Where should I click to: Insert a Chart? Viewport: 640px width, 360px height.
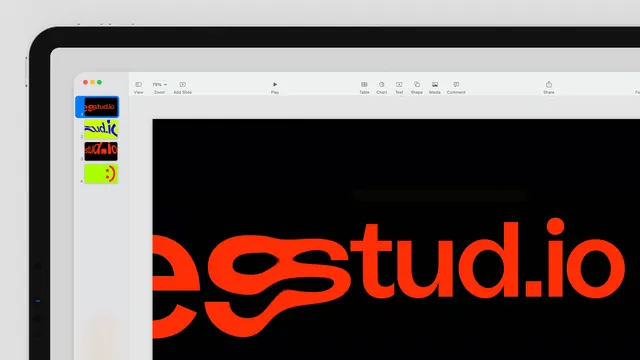(382, 87)
